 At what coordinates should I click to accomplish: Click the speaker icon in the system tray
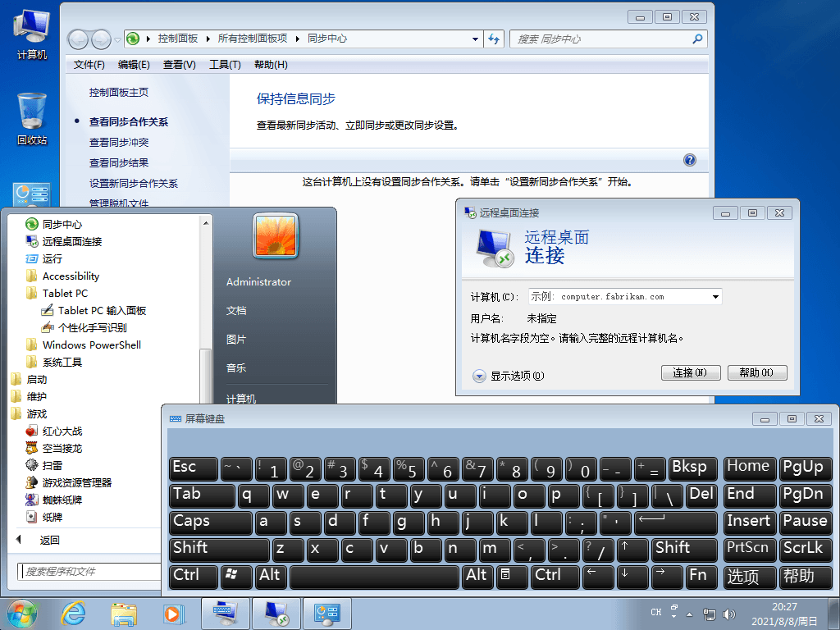pos(729,613)
